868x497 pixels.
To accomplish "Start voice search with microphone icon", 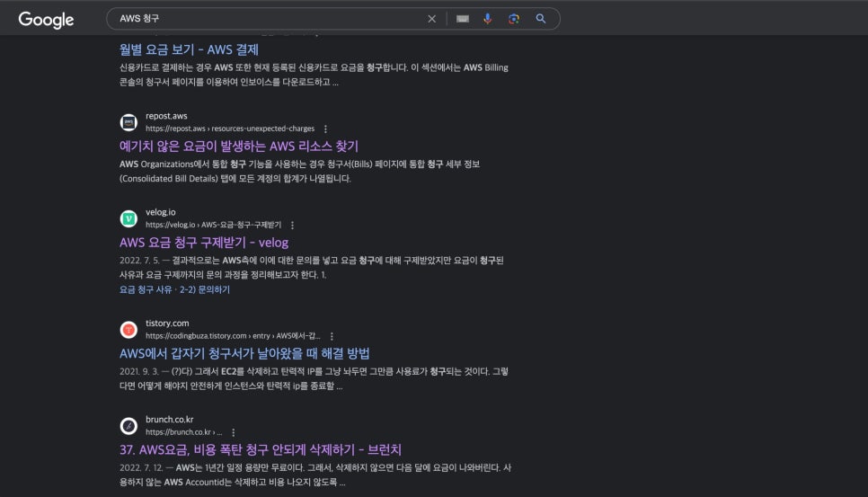I will pyautogui.click(x=488, y=19).
